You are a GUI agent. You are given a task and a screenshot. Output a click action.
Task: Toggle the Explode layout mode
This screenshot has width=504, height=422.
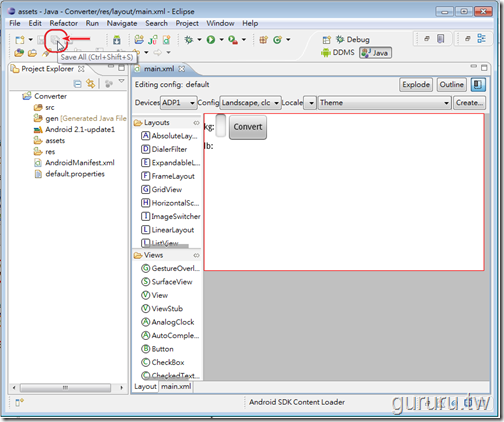click(x=416, y=85)
